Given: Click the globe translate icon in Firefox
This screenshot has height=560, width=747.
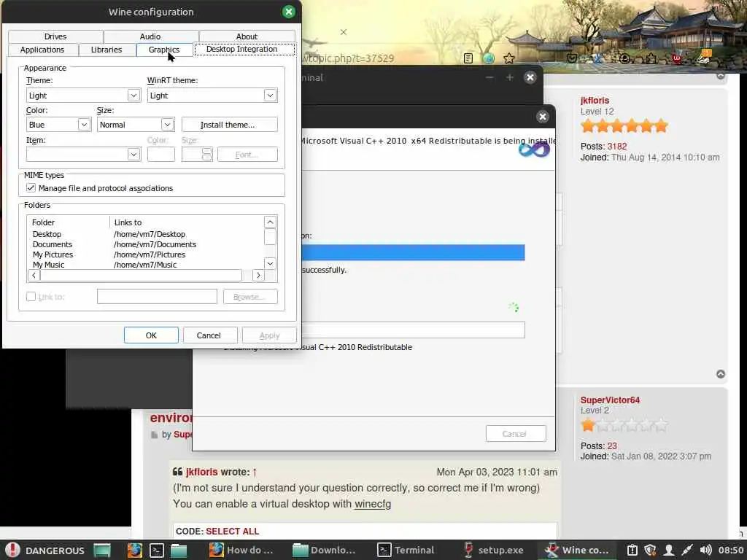Looking at the screenshot, I should point(488,58).
